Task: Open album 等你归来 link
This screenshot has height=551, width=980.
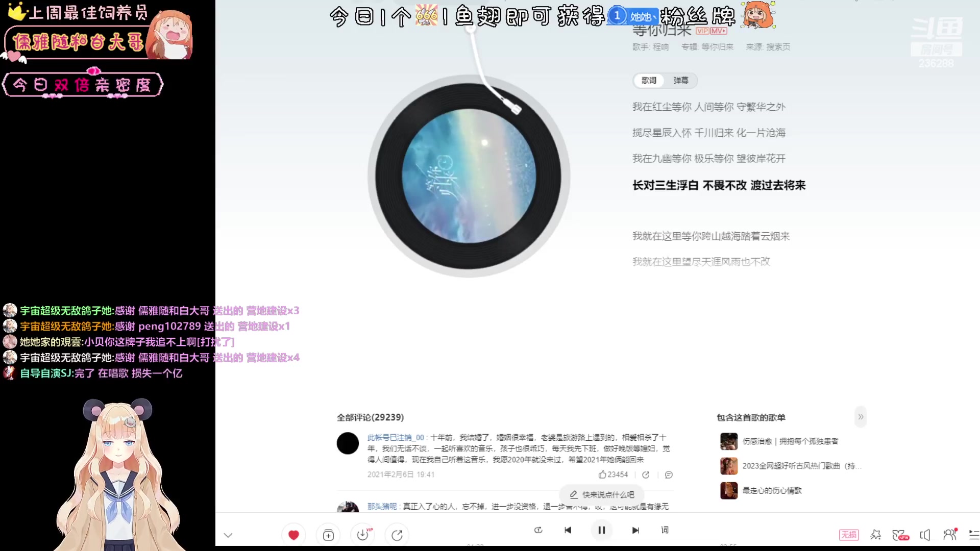Action: pyautogui.click(x=717, y=47)
